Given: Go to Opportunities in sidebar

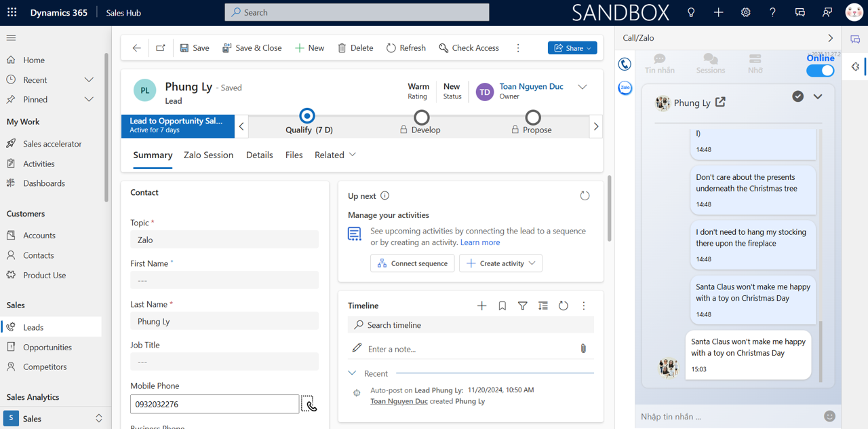Looking at the screenshot, I should [x=47, y=347].
